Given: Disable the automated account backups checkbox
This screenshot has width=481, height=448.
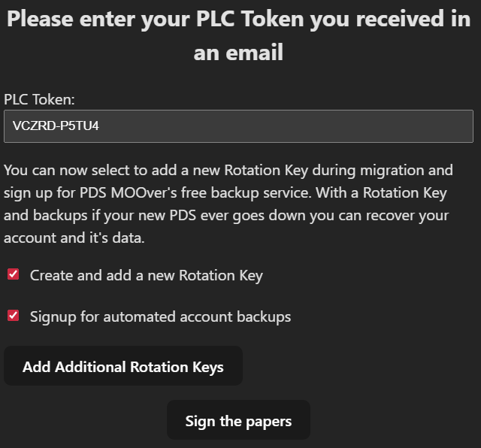Looking at the screenshot, I should pos(14,316).
